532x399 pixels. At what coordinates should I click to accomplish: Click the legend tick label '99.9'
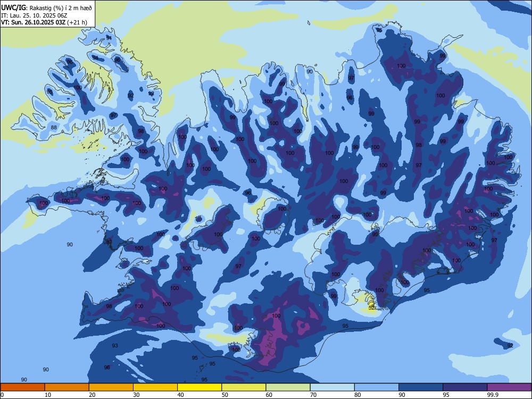493,395
